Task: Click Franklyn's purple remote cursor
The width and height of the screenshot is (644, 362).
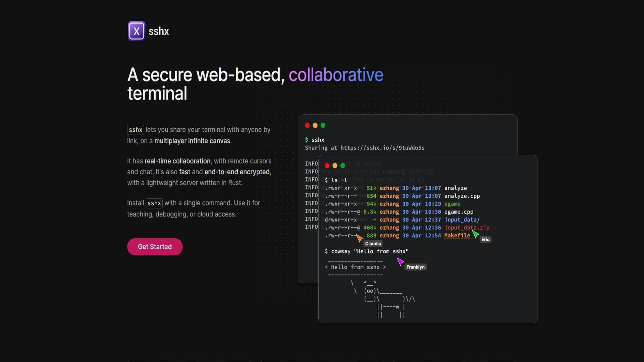Action: pyautogui.click(x=400, y=261)
